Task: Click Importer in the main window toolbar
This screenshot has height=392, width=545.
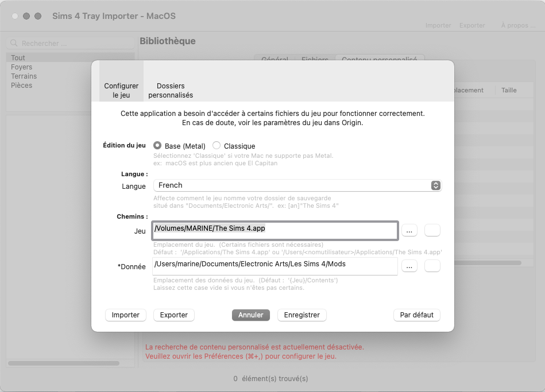Action: [438, 25]
